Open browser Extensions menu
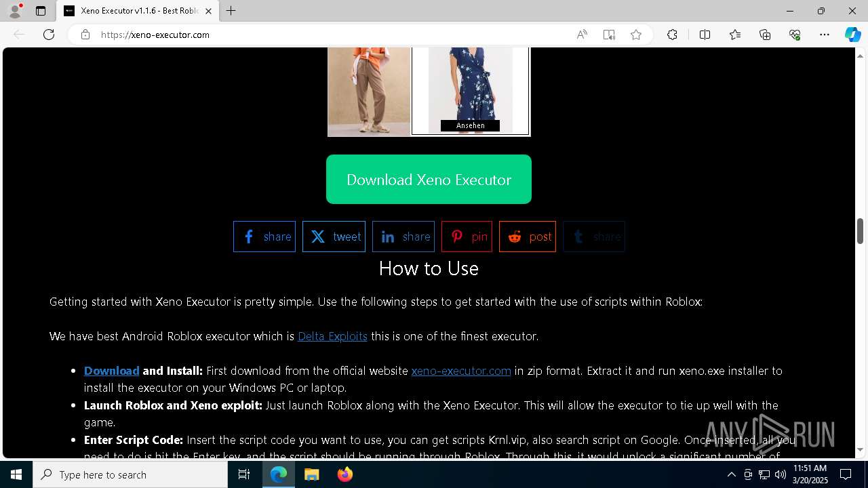868x488 pixels. [x=672, y=35]
